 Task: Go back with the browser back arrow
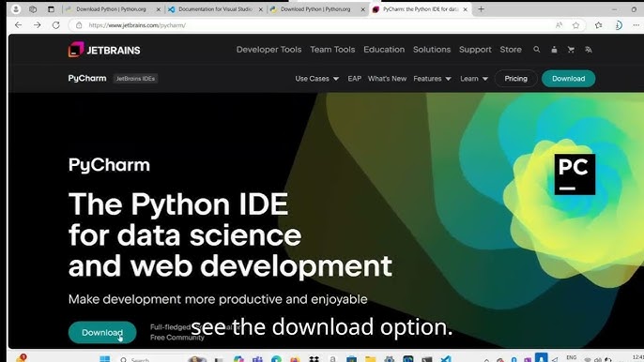point(18,25)
